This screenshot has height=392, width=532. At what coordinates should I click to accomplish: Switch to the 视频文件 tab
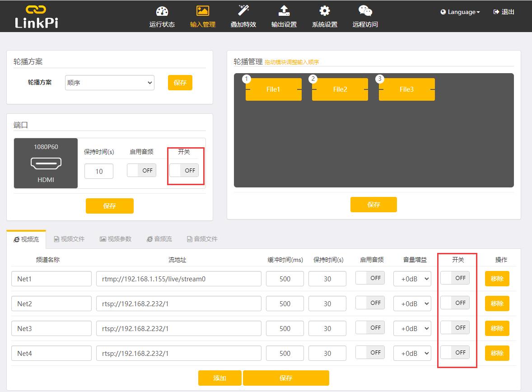[69, 239]
